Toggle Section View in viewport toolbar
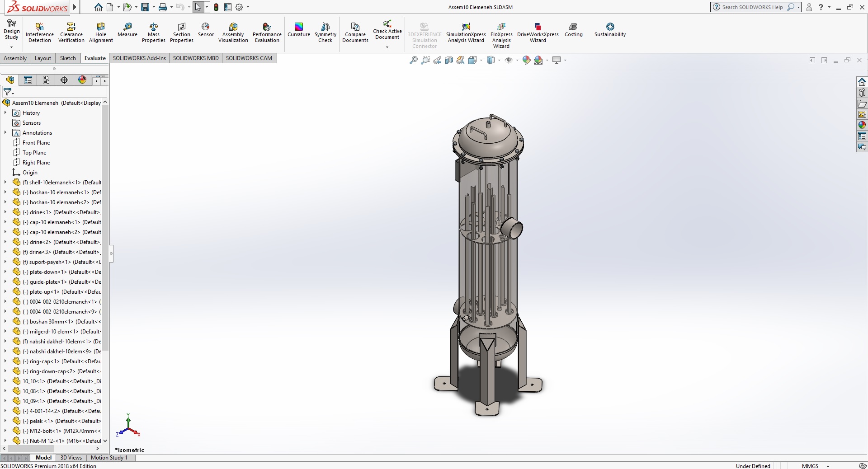The image size is (868, 469). tap(449, 60)
